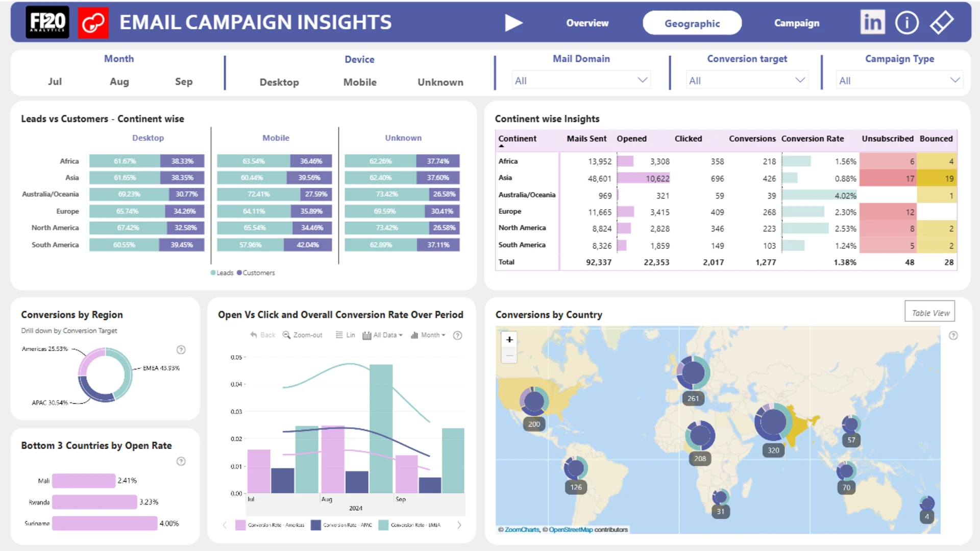Image resolution: width=980 pixels, height=551 pixels.
Task: Click the Zoom-out magnifier icon
Action: (x=287, y=335)
